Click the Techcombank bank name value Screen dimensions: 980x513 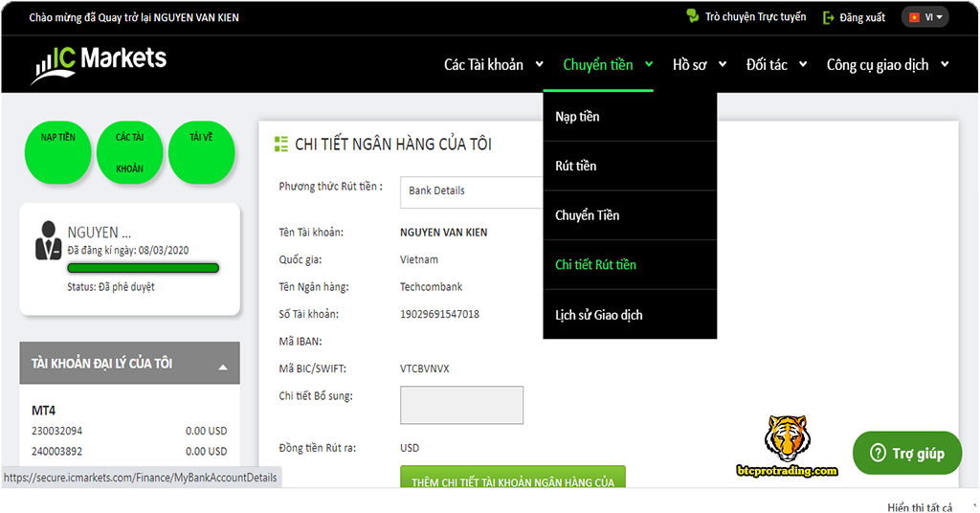432,287
